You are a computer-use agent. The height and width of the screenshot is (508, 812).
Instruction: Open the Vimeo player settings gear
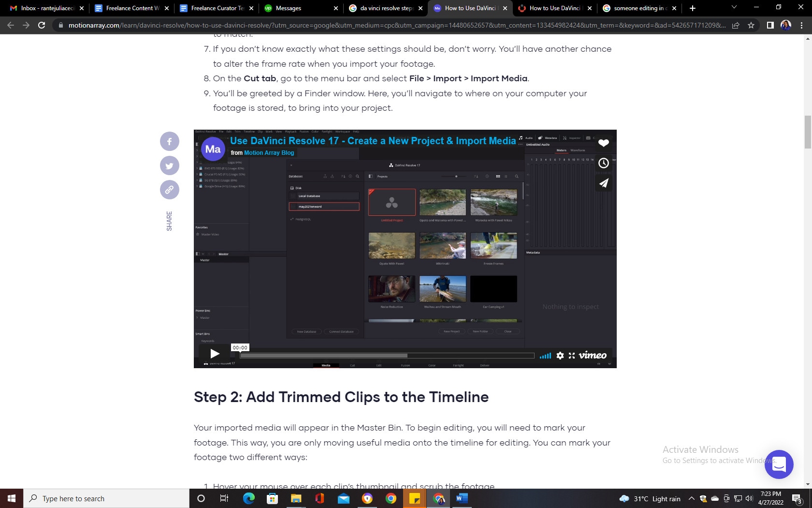point(560,356)
